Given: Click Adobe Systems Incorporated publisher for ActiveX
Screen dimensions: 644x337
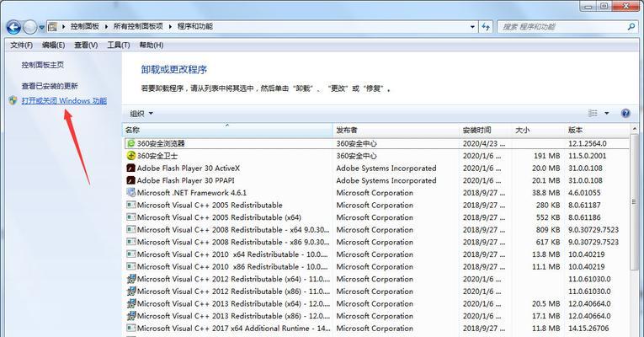Looking at the screenshot, I should pyautogui.click(x=386, y=168).
